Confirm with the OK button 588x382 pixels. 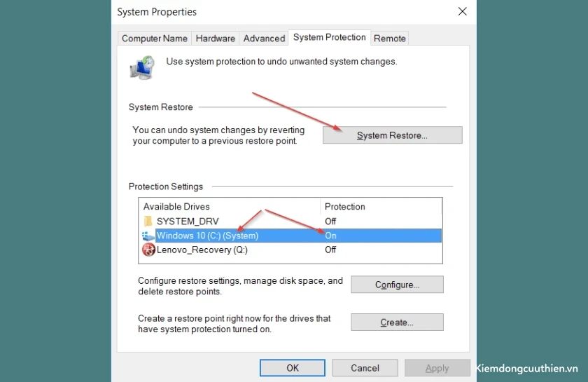293,368
